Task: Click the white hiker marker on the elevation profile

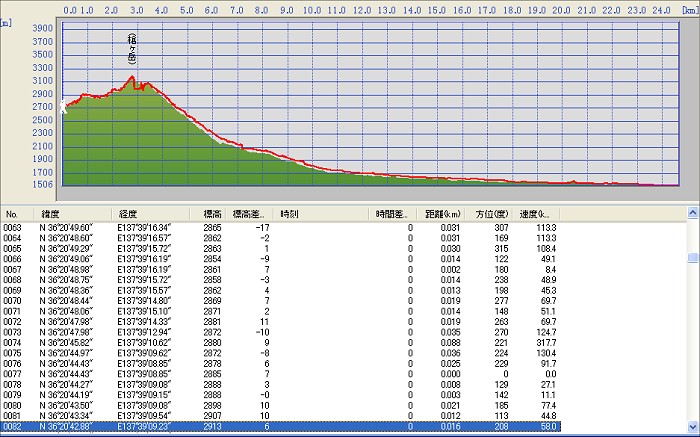Action: [65, 106]
